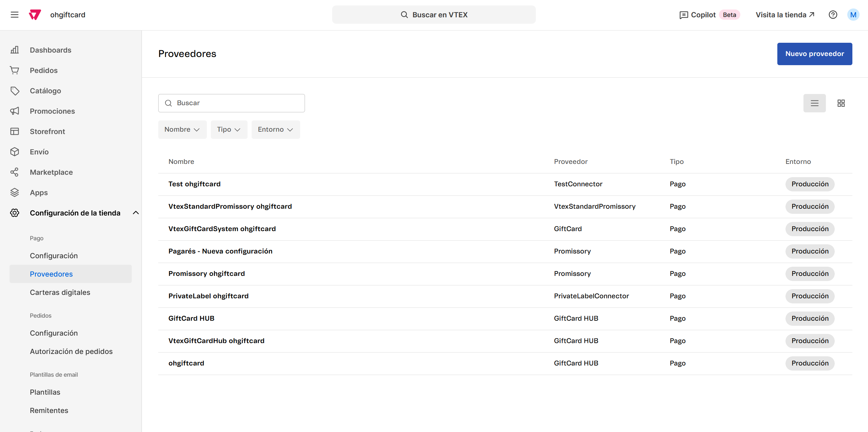868x432 pixels.
Task: Click the help question mark icon
Action: (x=833, y=15)
